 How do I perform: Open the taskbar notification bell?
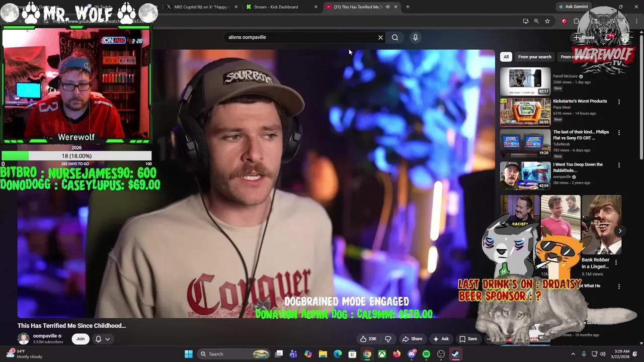[x=635, y=354]
